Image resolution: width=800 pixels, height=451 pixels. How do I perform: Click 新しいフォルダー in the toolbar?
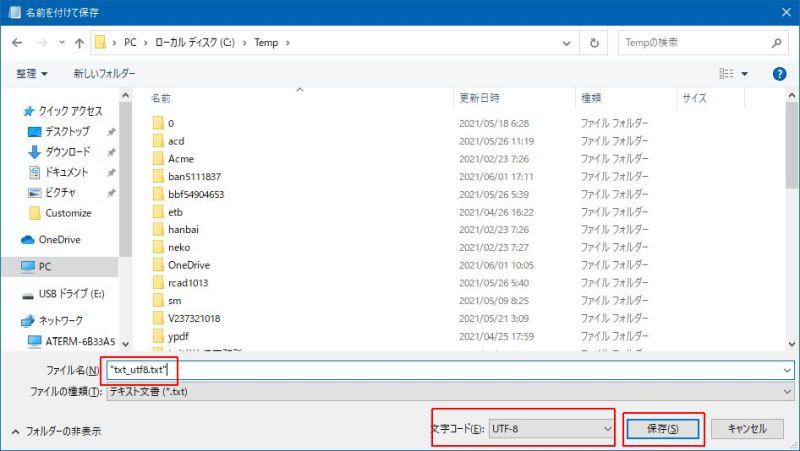pyautogui.click(x=104, y=73)
